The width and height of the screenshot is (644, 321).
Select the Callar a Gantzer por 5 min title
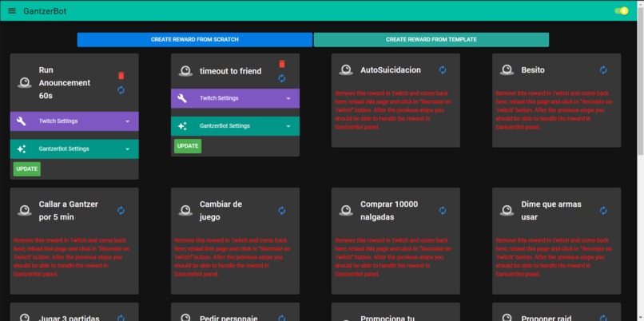pos(69,211)
